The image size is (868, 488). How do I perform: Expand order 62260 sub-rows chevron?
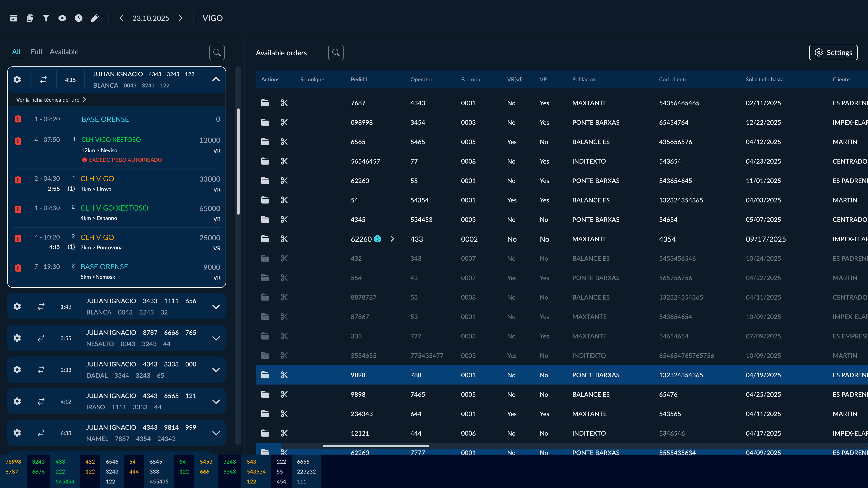click(x=392, y=239)
